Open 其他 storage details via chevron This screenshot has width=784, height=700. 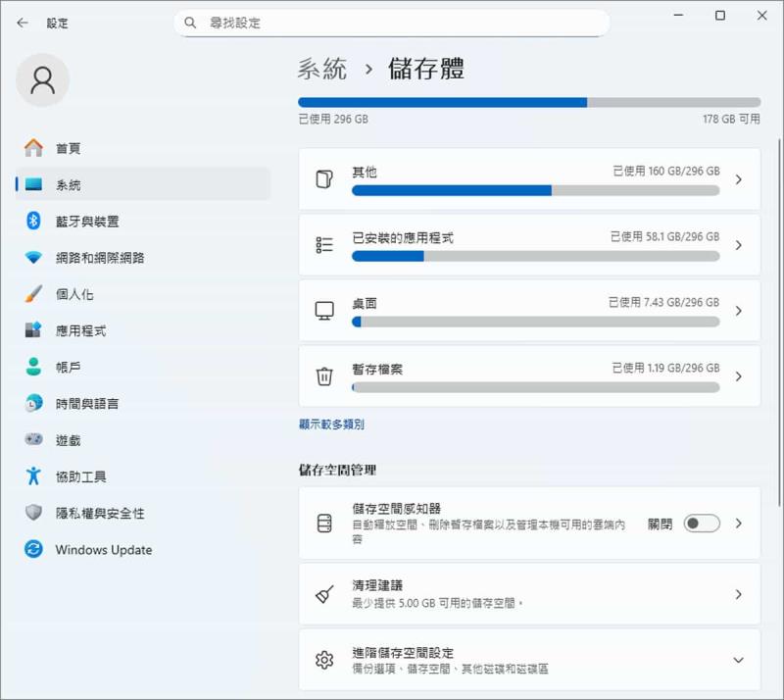coord(738,179)
